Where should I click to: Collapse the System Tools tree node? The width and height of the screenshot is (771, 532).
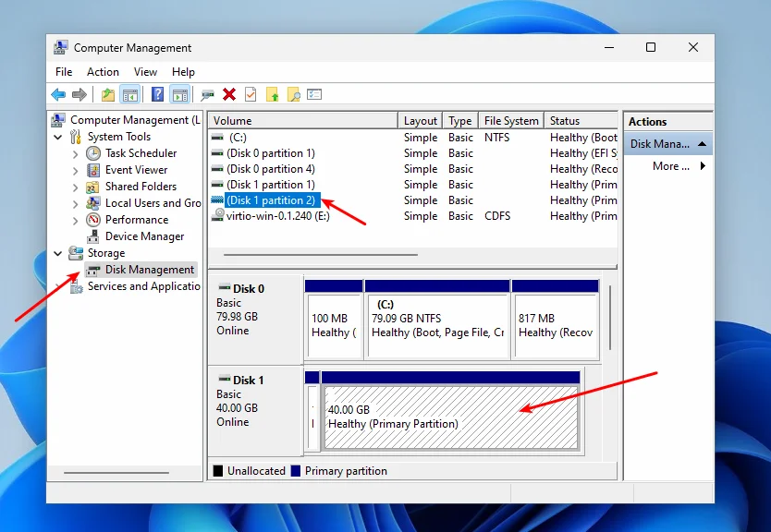[59, 137]
